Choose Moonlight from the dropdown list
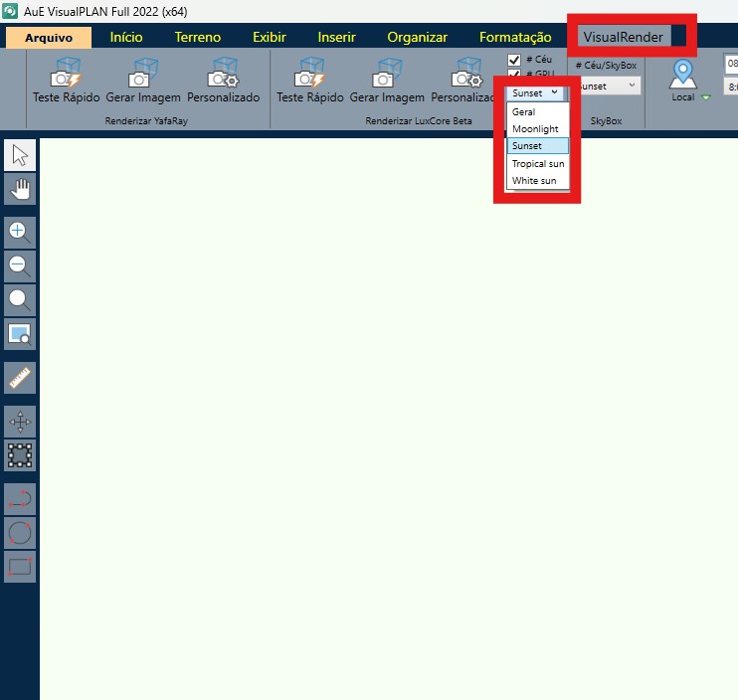The height and width of the screenshot is (700, 738). (x=537, y=129)
